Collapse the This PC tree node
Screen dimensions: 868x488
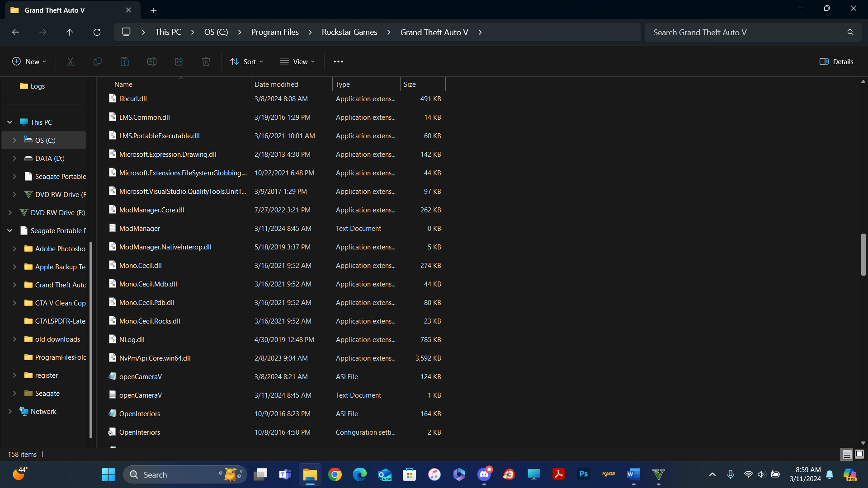9,122
